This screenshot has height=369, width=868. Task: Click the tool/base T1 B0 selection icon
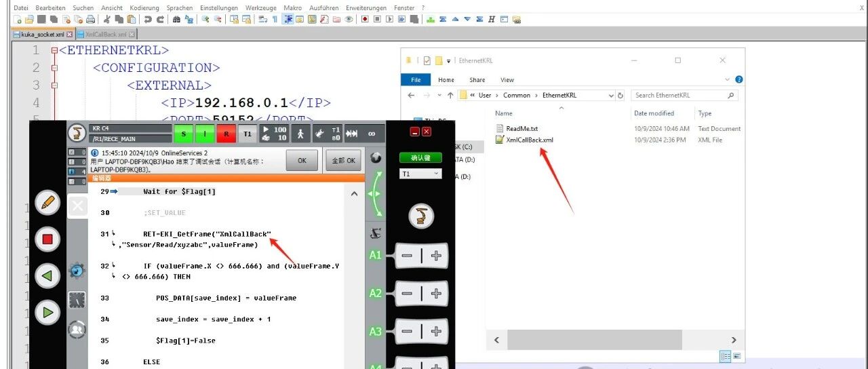tap(327, 134)
